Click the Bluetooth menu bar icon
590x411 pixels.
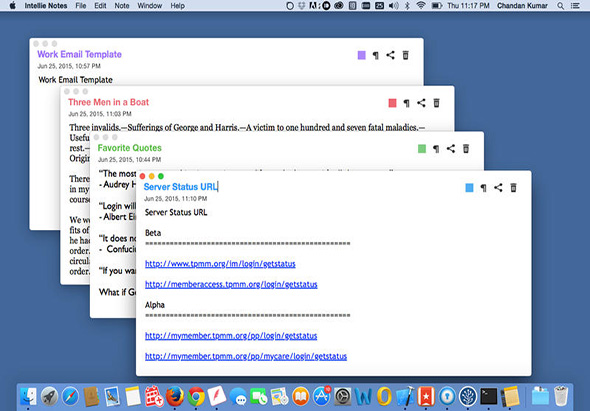[x=407, y=6]
